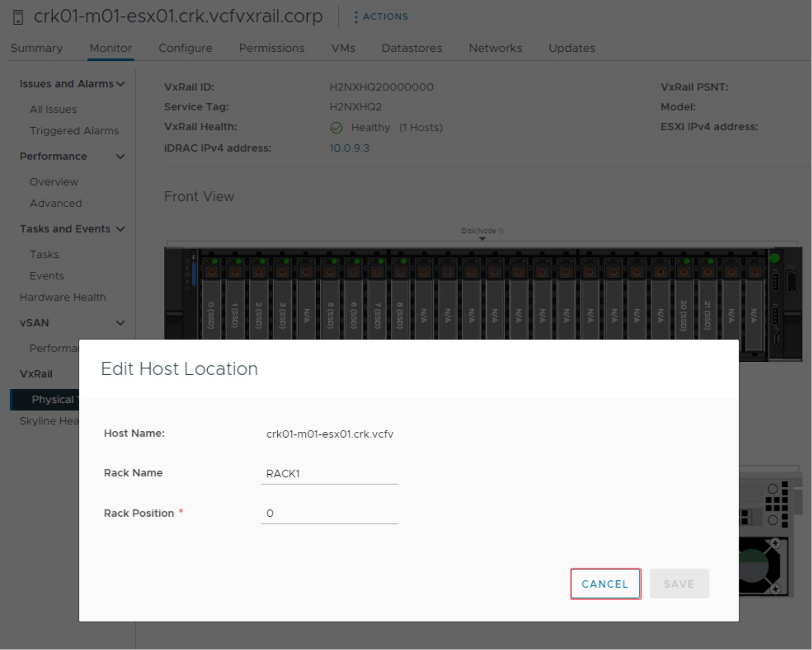Select the Updates tab
This screenshot has height=650, width=812.
[572, 48]
